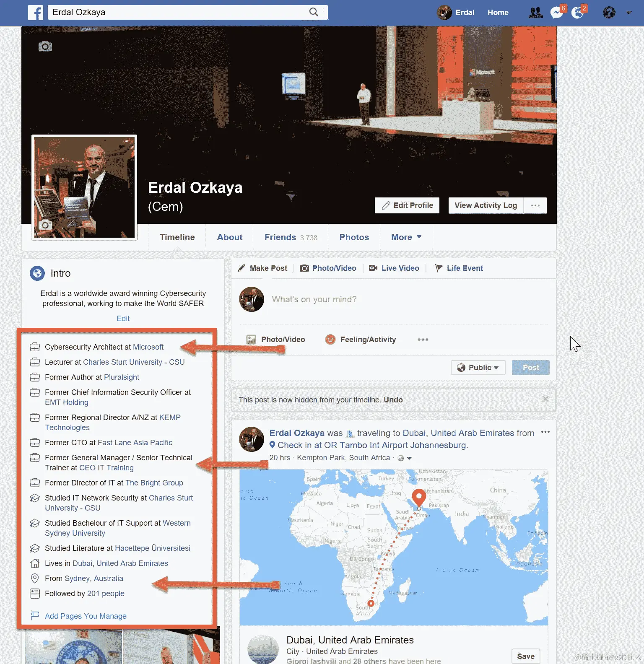The height and width of the screenshot is (664, 644).
Task: Click the Make Post pencil icon
Action: (241, 268)
